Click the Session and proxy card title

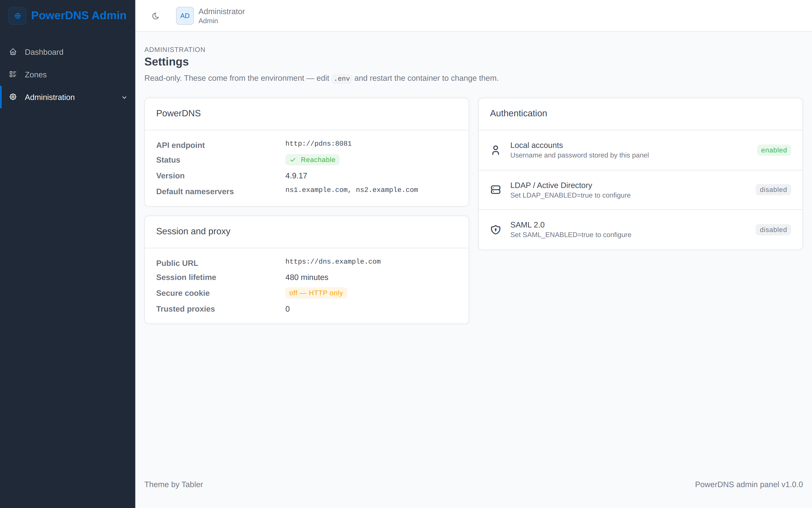pyautogui.click(x=193, y=231)
